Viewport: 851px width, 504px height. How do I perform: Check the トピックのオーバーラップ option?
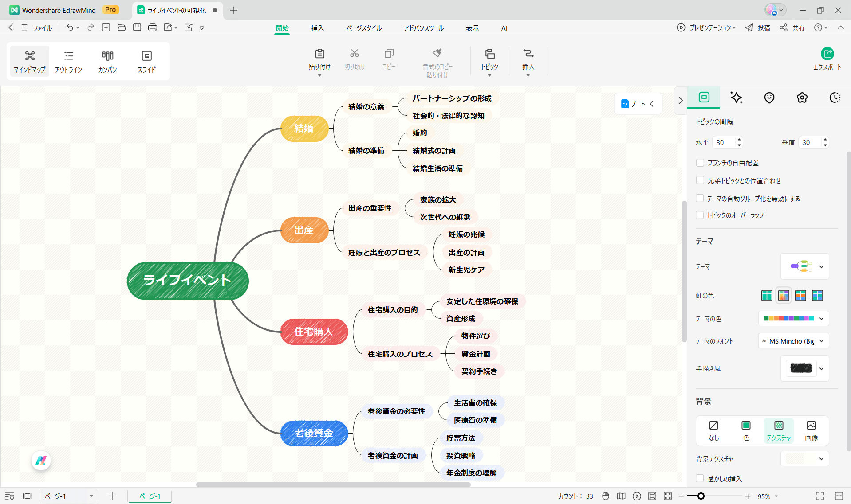coord(700,215)
